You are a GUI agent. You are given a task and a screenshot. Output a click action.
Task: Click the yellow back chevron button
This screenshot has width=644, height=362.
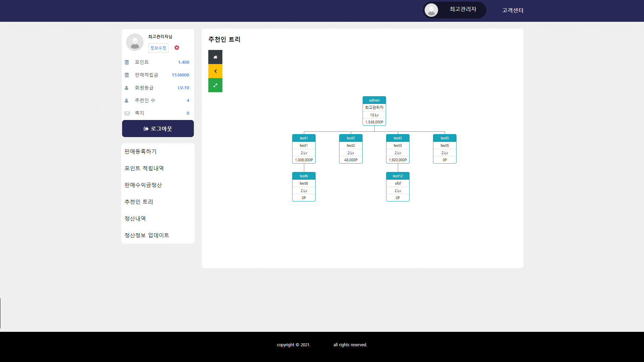pyautogui.click(x=215, y=71)
